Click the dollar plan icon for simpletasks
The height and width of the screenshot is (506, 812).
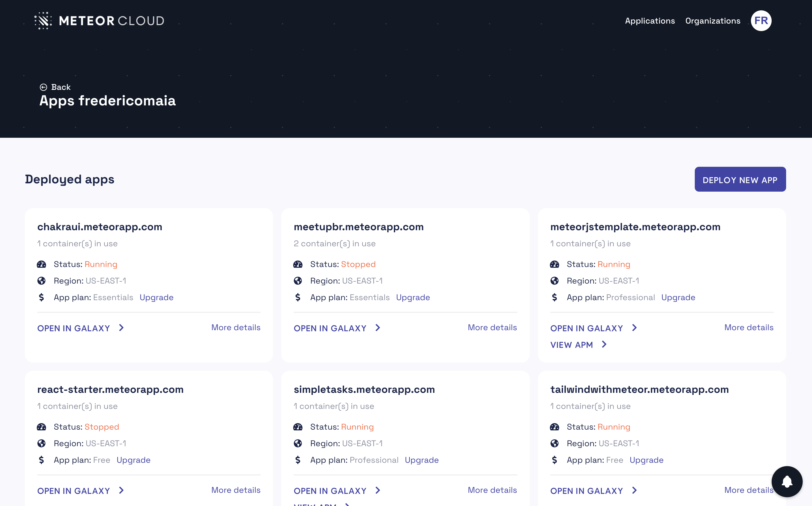(x=298, y=460)
